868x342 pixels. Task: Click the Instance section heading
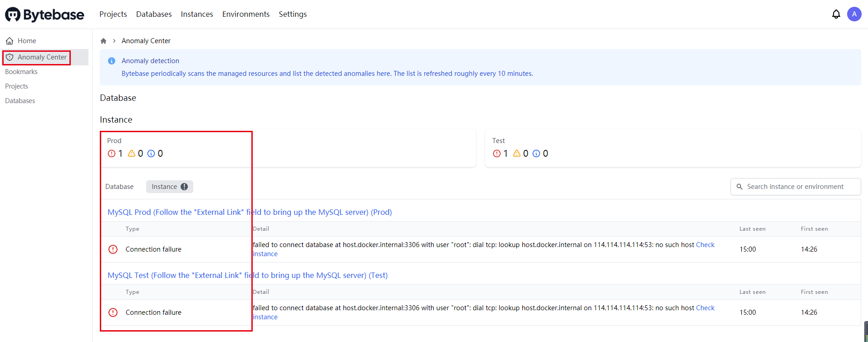[x=116, y=120]
